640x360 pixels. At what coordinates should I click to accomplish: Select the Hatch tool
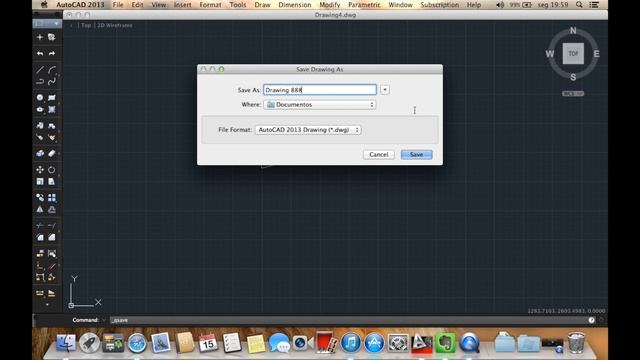[x=52, y=109]
